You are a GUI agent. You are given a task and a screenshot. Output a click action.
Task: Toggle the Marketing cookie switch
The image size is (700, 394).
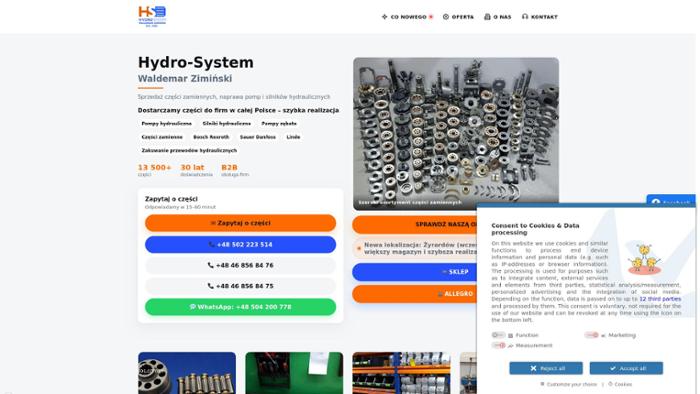pos(592,335)
